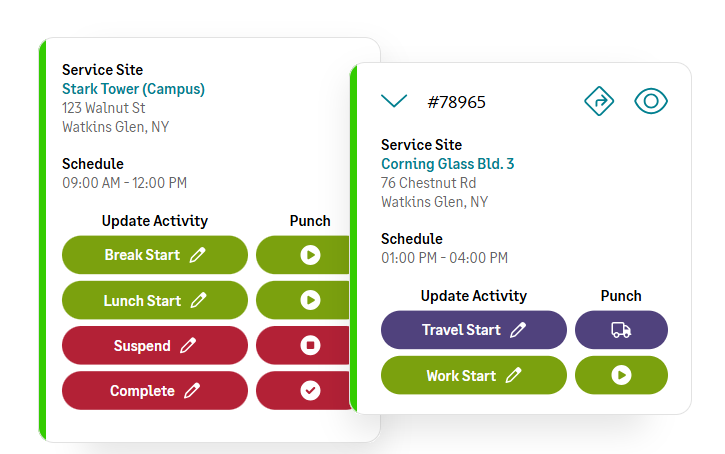Click the Break Start activity button
725x454 pixels.
click(155, 255)
